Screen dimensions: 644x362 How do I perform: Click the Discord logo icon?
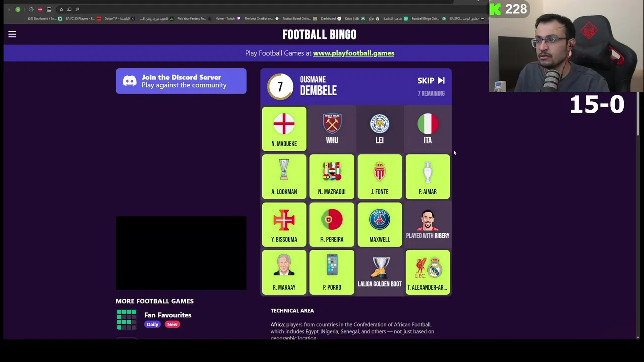pyautogui.click(x=129, y=81)
